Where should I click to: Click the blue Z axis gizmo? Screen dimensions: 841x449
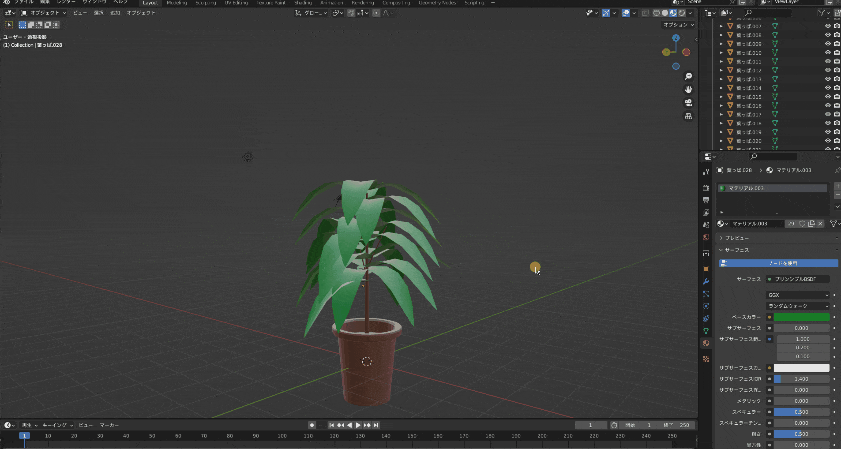pos(675,37)
